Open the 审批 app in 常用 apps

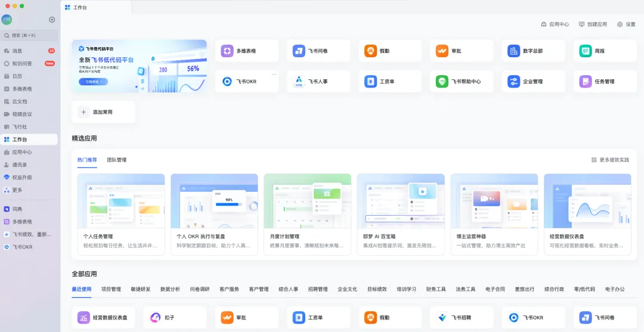(x=462, y=51)
